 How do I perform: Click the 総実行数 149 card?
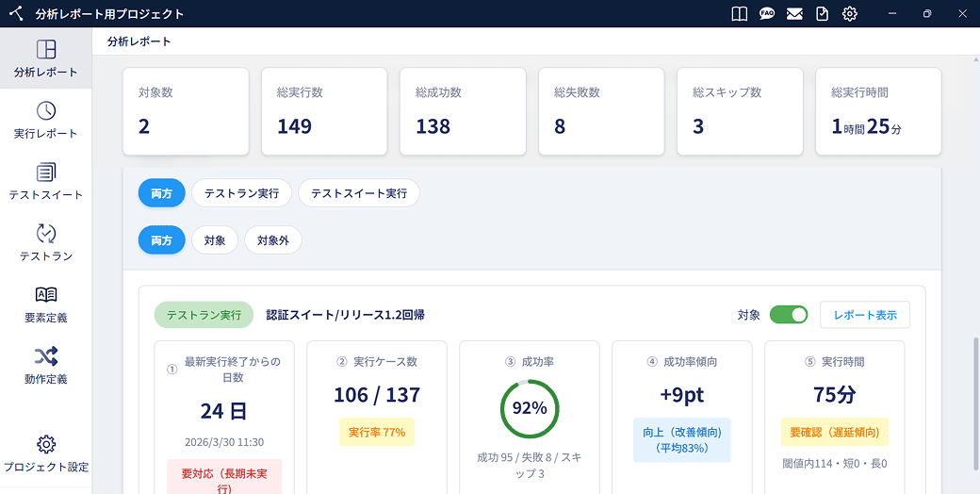click(324, 111)
